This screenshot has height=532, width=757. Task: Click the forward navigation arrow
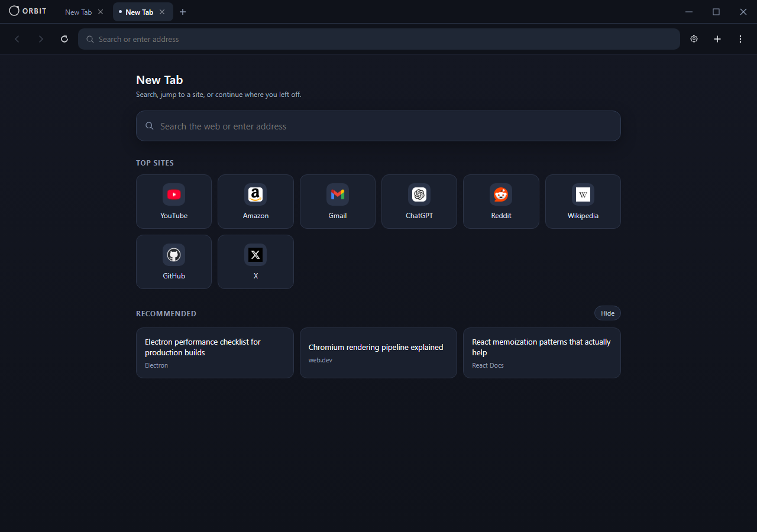[41, 39]
